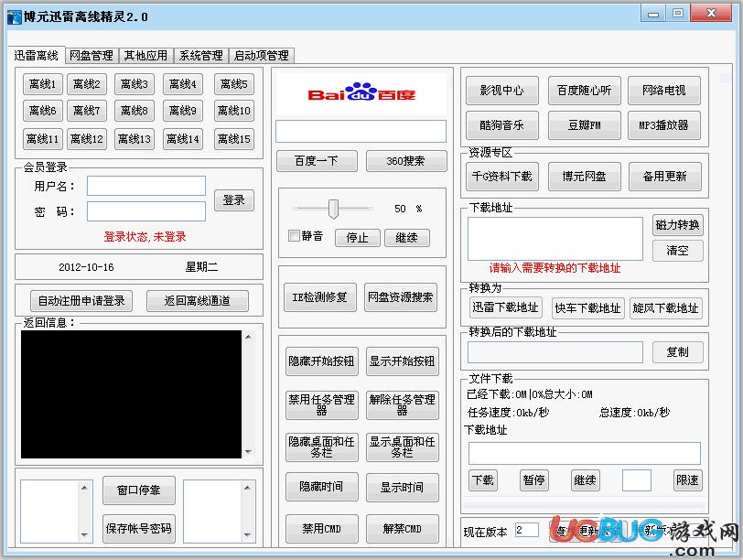
Task: Focus the 现在版本 field
Action: click(x=526, y=530)
